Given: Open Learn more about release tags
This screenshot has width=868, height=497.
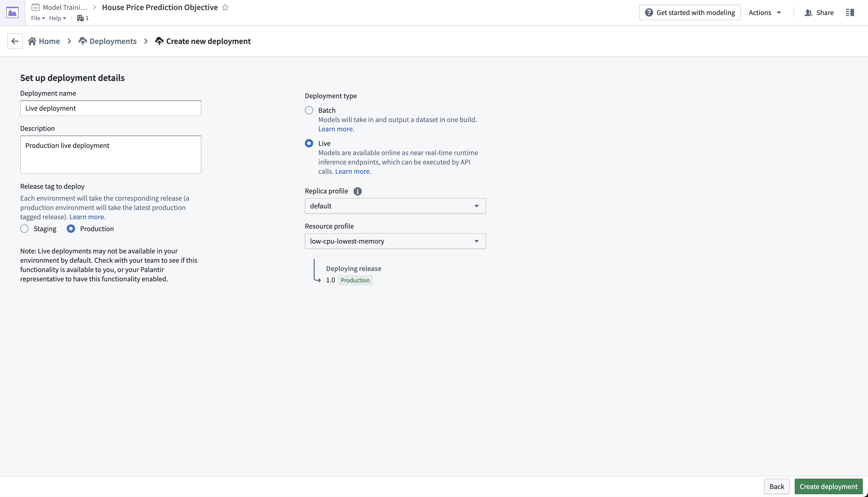Looking at the screenshot, I should [x=86, y=217].
